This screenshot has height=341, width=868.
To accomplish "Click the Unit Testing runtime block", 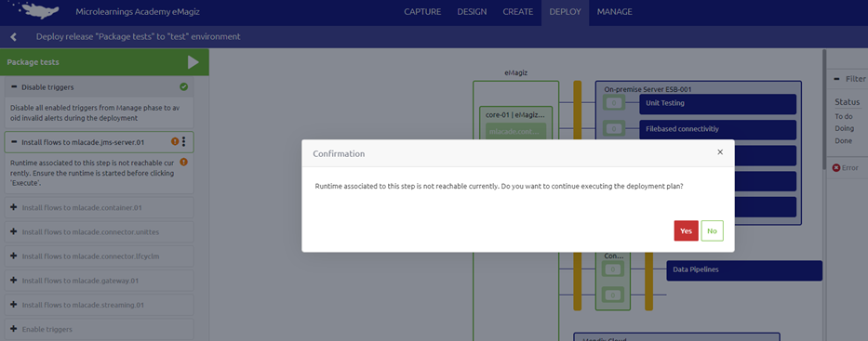I will (717, 103).
